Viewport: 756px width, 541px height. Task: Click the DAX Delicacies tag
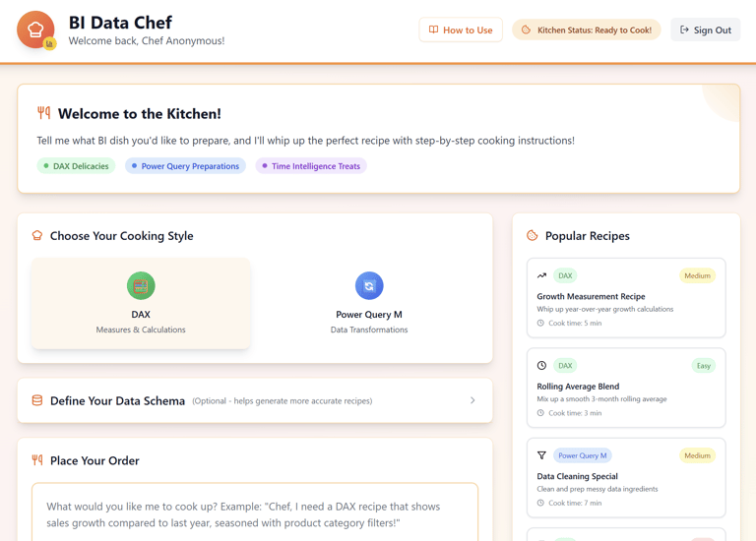[76, 166]
